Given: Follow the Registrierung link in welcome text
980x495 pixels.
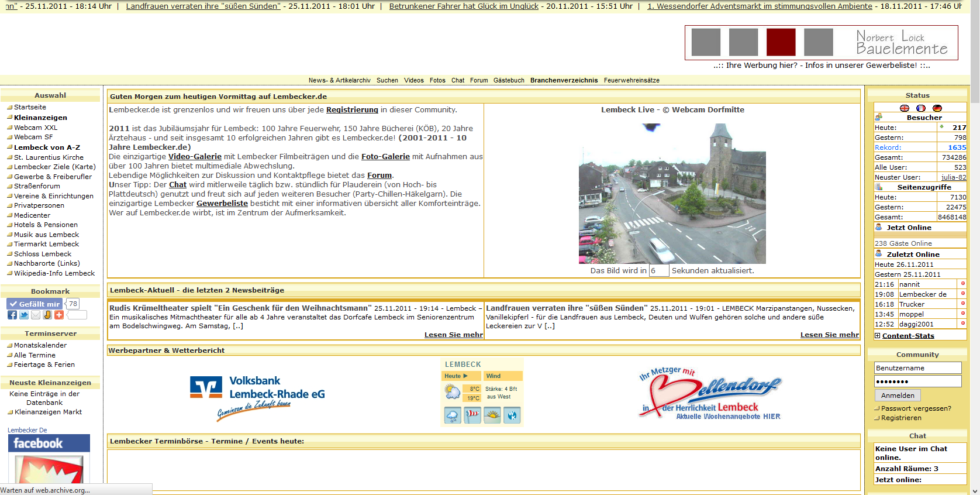Looking at the screenshot, I should 352,110.
